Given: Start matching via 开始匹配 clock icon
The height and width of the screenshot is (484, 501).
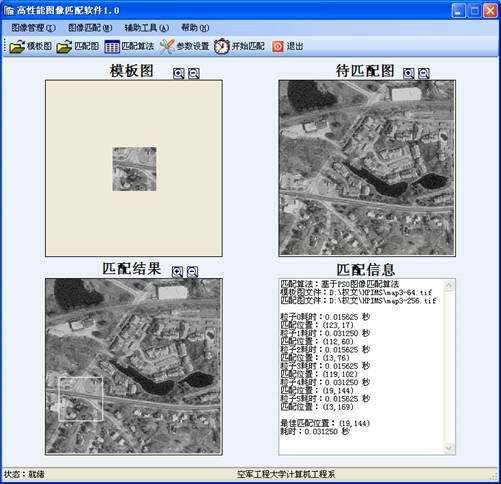Looking at the screenshot, I should [x=222, y=46].
